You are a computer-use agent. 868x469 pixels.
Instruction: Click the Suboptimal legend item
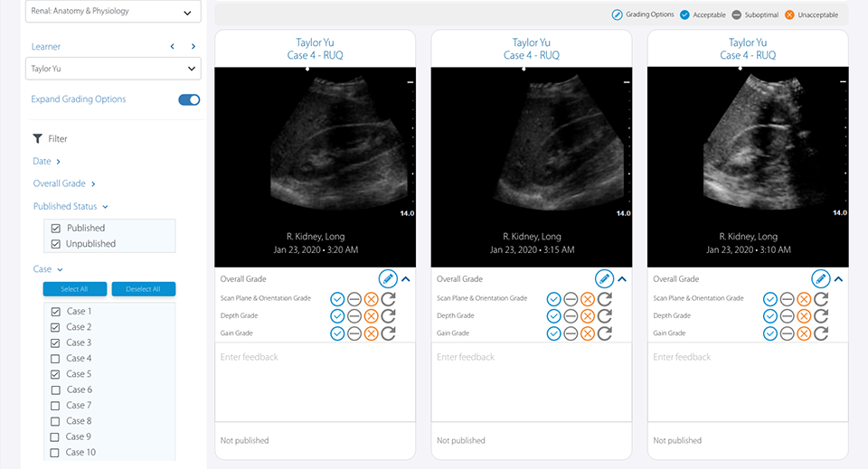[x=755, y=15]
